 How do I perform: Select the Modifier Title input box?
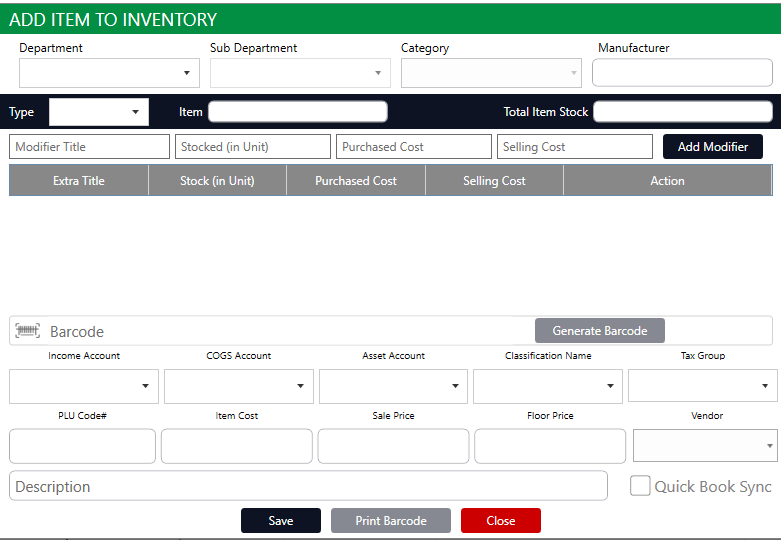click(x=90, y=147)
